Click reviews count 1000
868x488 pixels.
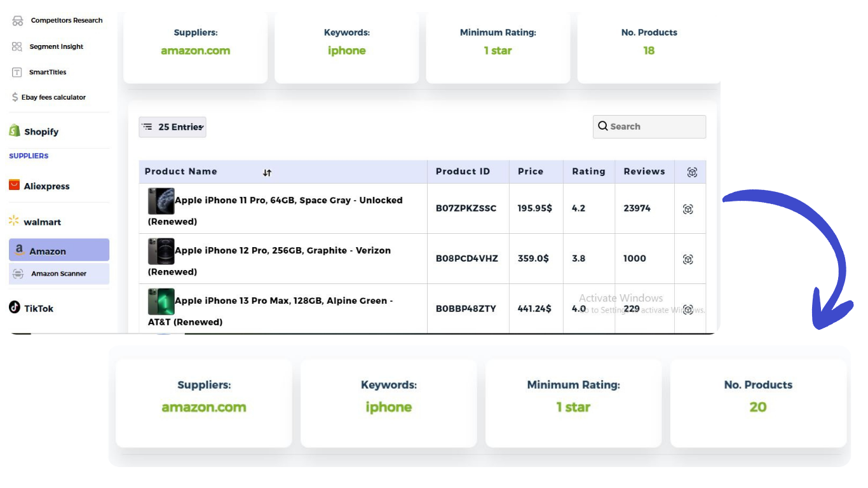click(635, 259)
